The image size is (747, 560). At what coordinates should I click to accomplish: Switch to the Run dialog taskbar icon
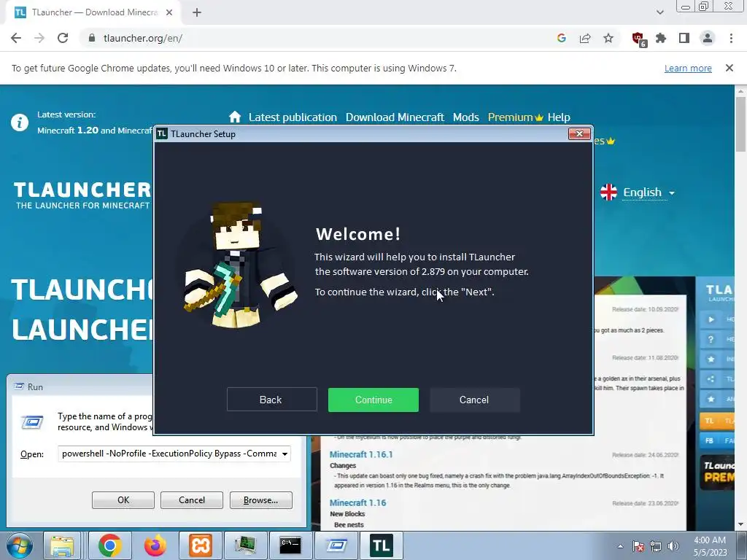[336, 545]
